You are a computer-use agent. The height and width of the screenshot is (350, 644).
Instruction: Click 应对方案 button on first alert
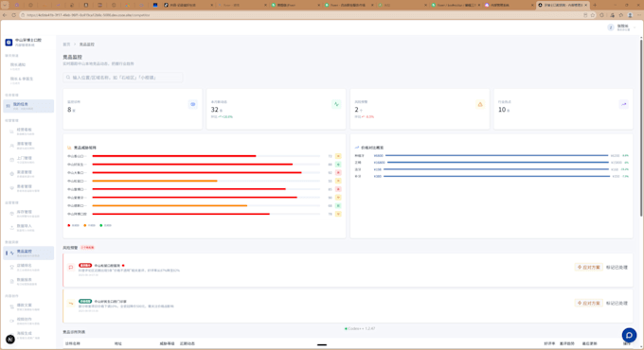pyautogui.click(x=588, y=267)
